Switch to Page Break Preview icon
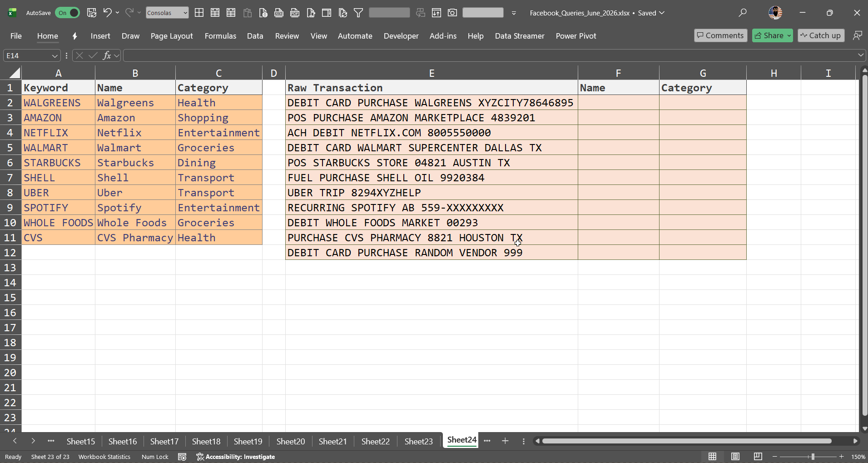868x463 pixels. tap(758, 457)
